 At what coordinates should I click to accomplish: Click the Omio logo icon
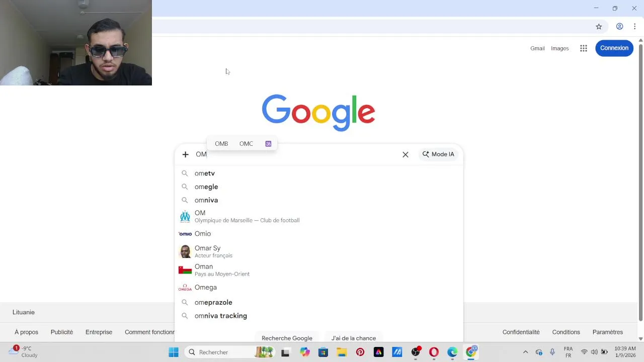click(x=185, y=234)
